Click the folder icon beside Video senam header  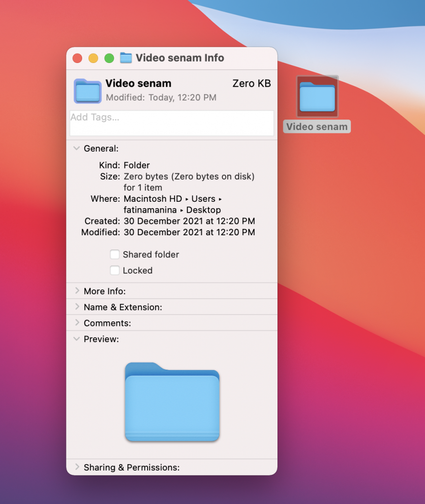click(x=88, y=91)
